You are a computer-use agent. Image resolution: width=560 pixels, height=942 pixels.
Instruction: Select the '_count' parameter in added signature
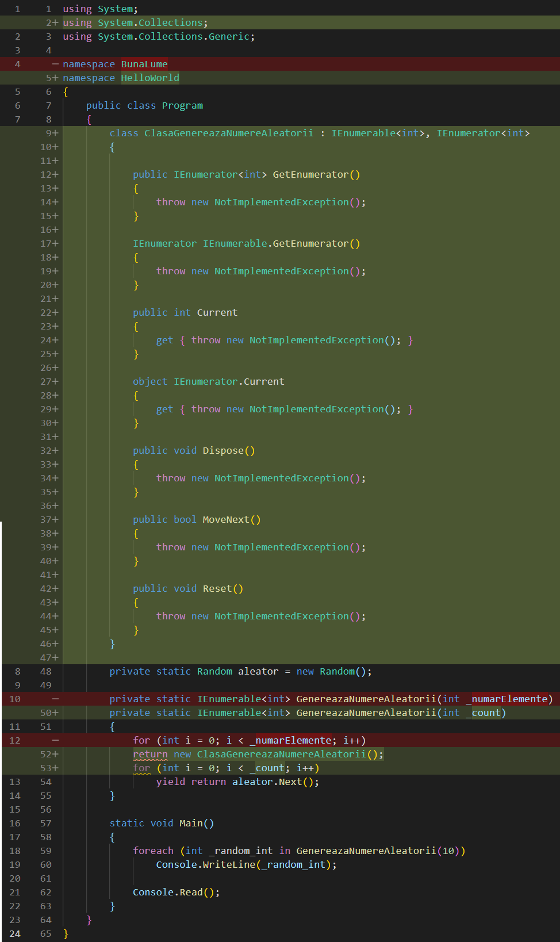pyautogui.click(x=486, y=713)
